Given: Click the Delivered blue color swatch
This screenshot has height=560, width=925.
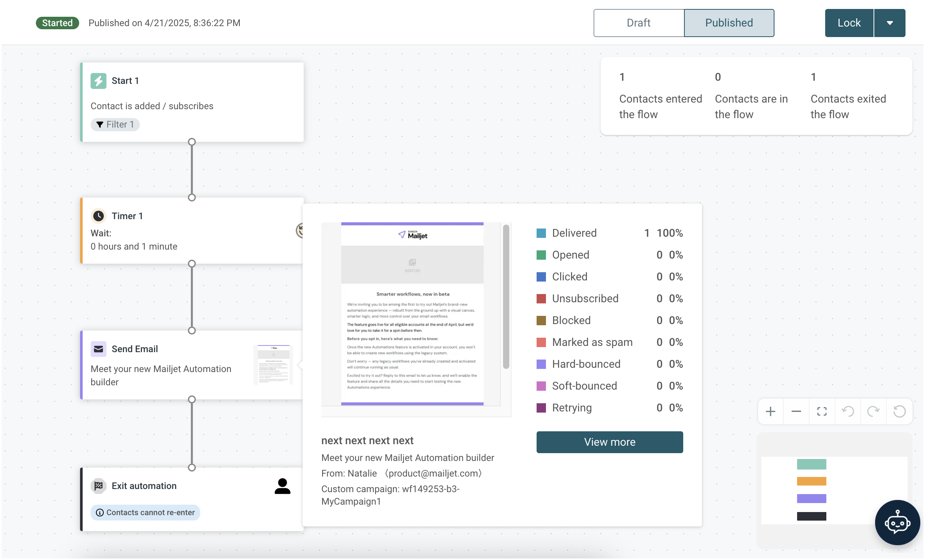Looking at the screenshot, I should 541,233.
